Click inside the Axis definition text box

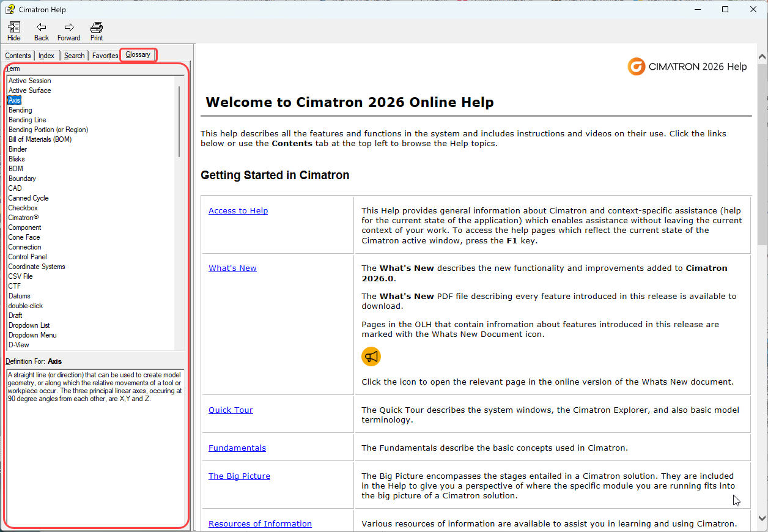95,447
